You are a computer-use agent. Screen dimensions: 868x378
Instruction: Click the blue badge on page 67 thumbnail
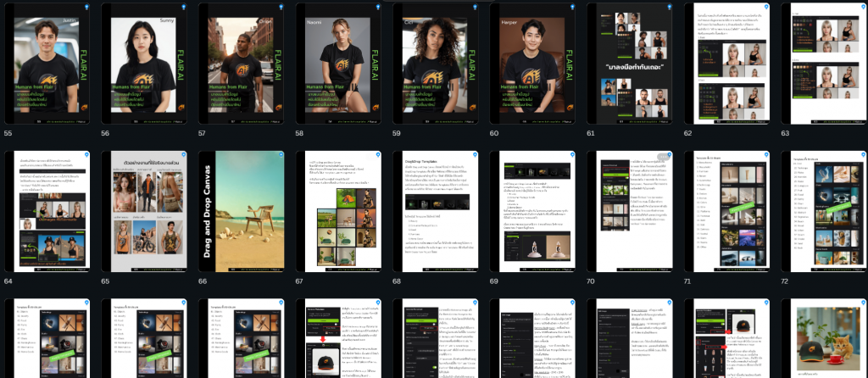click(x=376, y=156)
